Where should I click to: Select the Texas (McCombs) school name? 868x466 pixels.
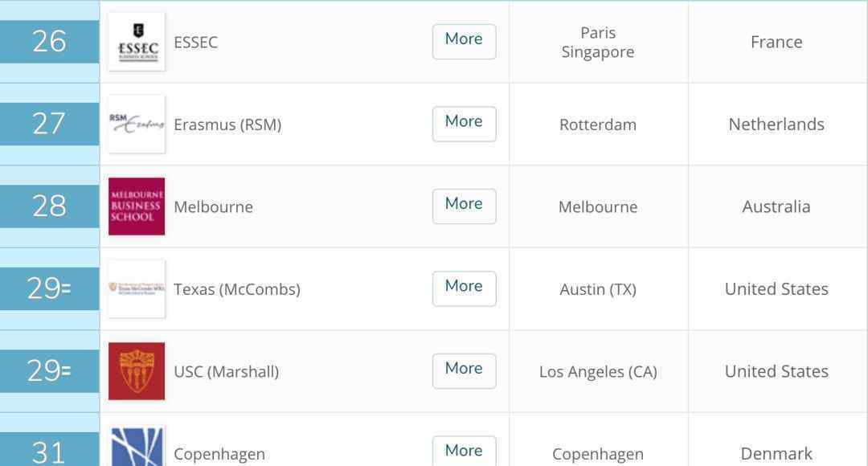[237, 289]
